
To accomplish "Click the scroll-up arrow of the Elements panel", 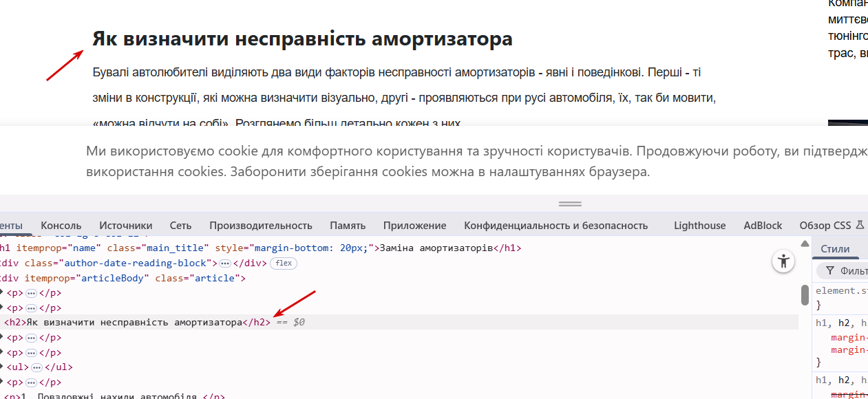I will click(804, 244).
